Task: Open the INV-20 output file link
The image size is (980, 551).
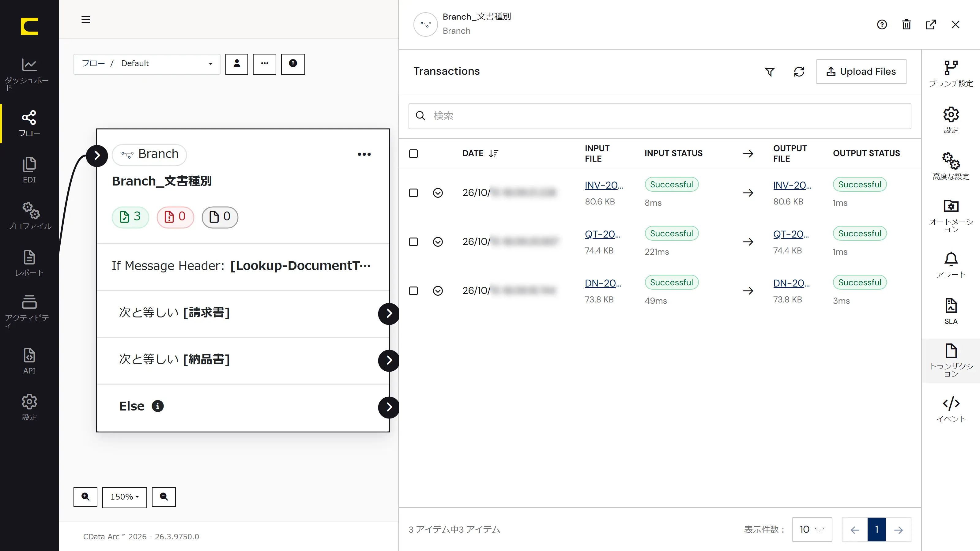Action: click(792, 185)
